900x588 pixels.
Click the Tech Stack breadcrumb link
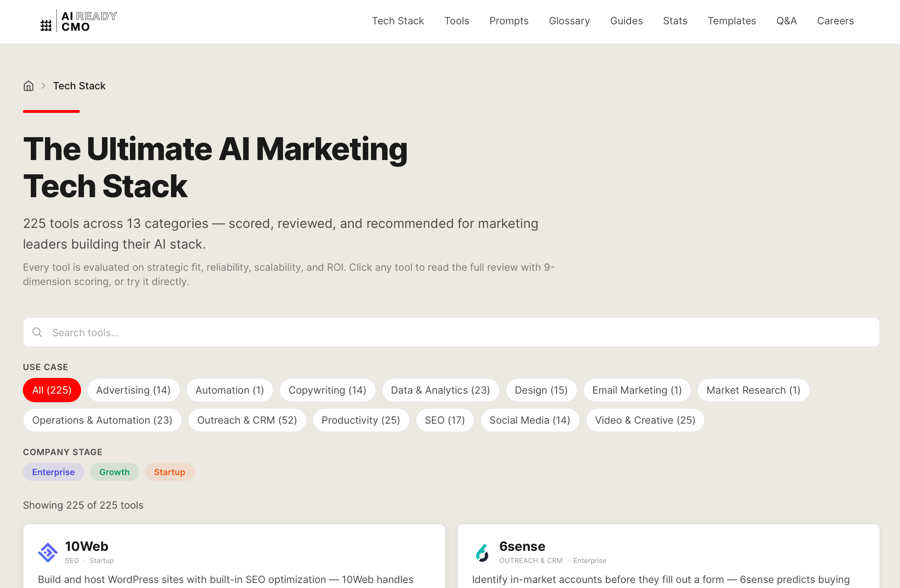point(79,86)
